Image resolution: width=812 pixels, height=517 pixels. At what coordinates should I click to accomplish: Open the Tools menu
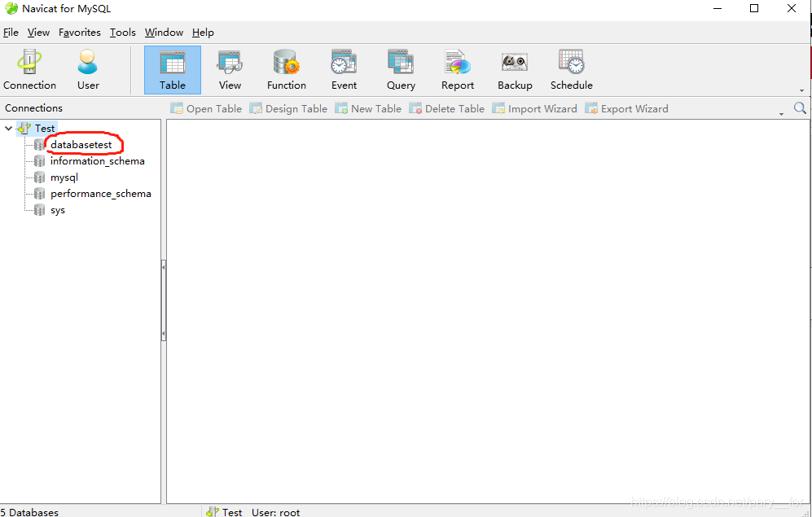[x=123, y=33]
